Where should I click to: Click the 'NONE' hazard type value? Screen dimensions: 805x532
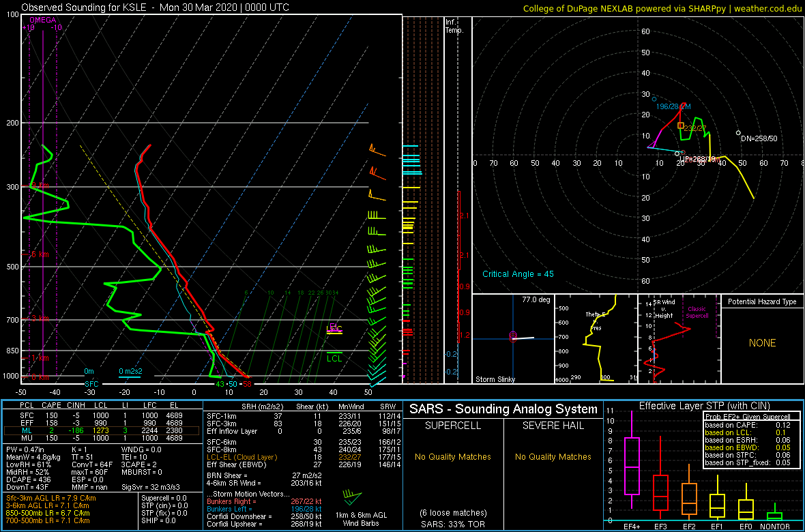762,343
